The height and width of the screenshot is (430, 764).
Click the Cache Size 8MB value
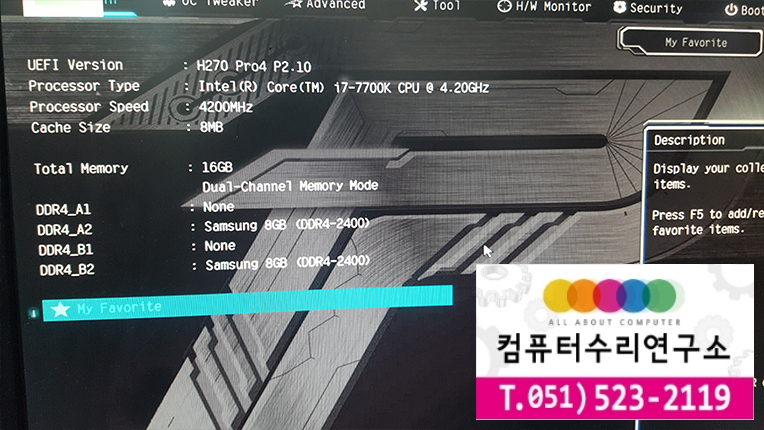pyautogui.click(x=211, y=127)
